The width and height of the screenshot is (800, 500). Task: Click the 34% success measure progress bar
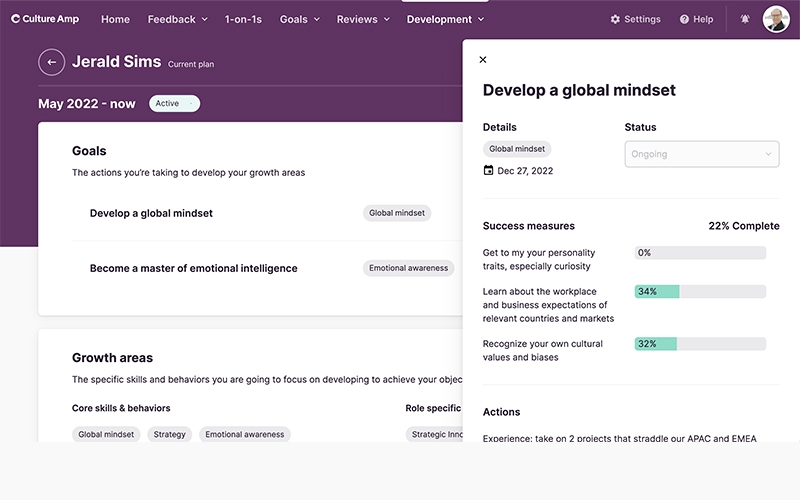pos(700,292)
